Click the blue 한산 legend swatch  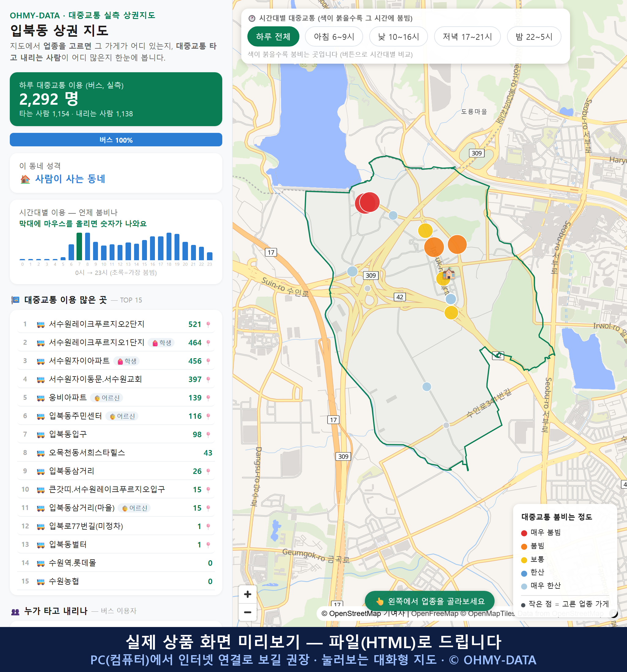(x=524, y=573)
